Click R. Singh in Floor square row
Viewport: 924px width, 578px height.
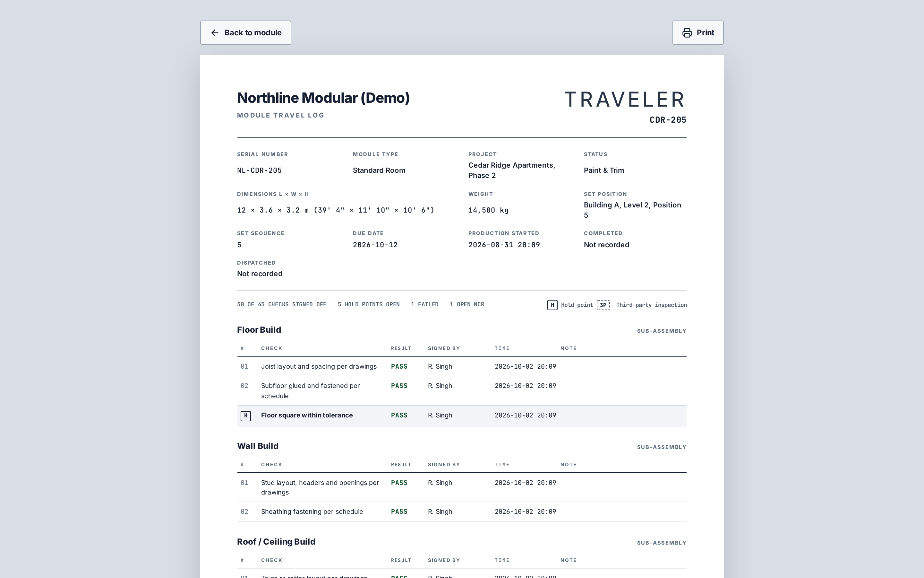click(x=440, y=416)
